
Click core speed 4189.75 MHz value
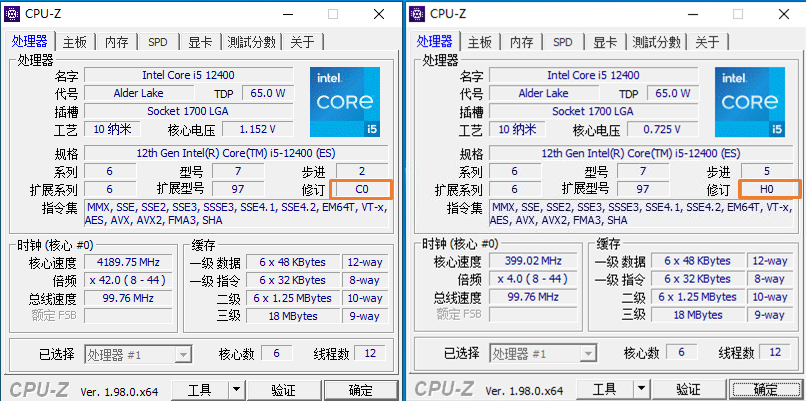click(129, 262)
